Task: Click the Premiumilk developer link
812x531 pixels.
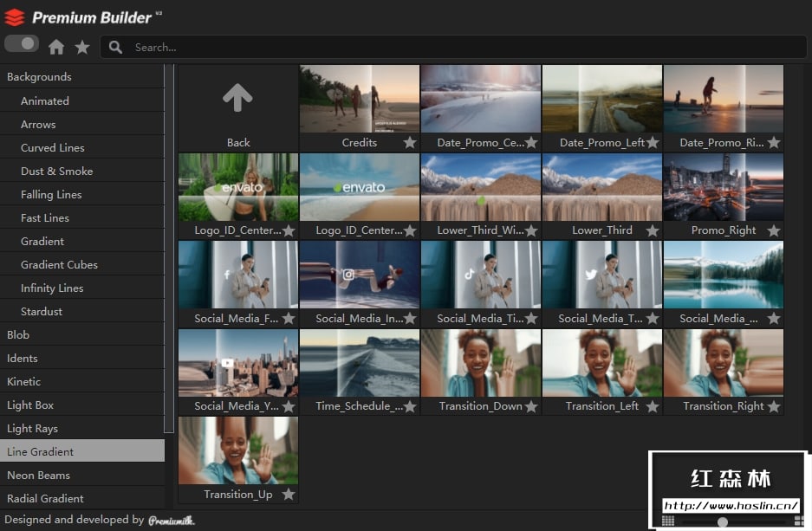Action: [171, 521]
